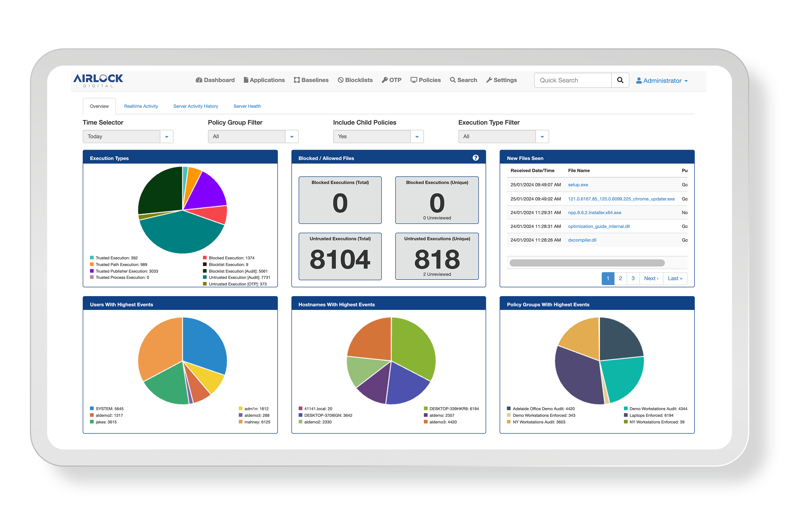
Task: Select the Overview tab
Action: click(99, 106)
